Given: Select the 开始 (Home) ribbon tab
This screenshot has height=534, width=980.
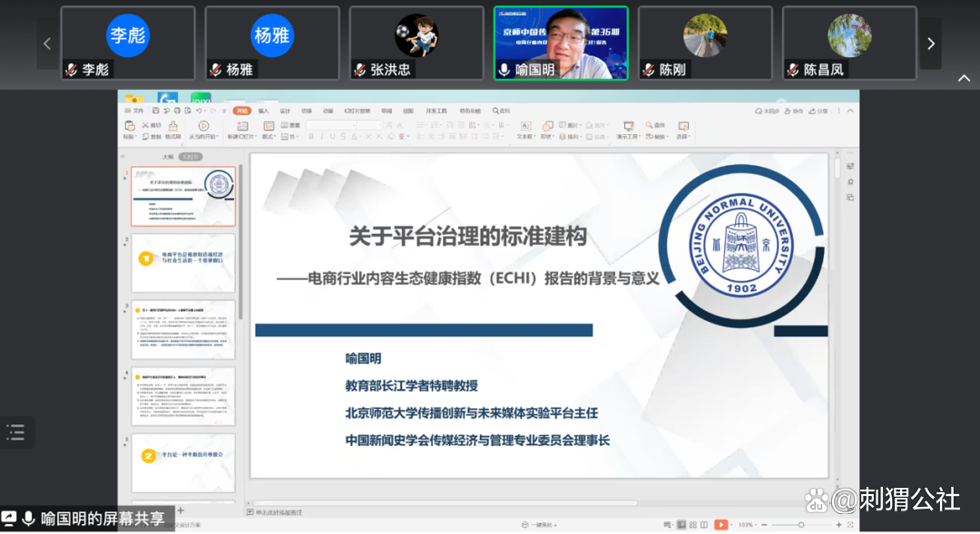Looking at the screenshot, I should coord(242,111).
